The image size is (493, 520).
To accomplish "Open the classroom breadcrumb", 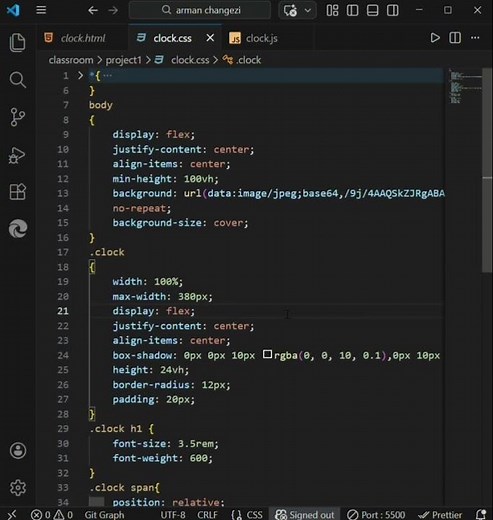I will pos(71,60).
